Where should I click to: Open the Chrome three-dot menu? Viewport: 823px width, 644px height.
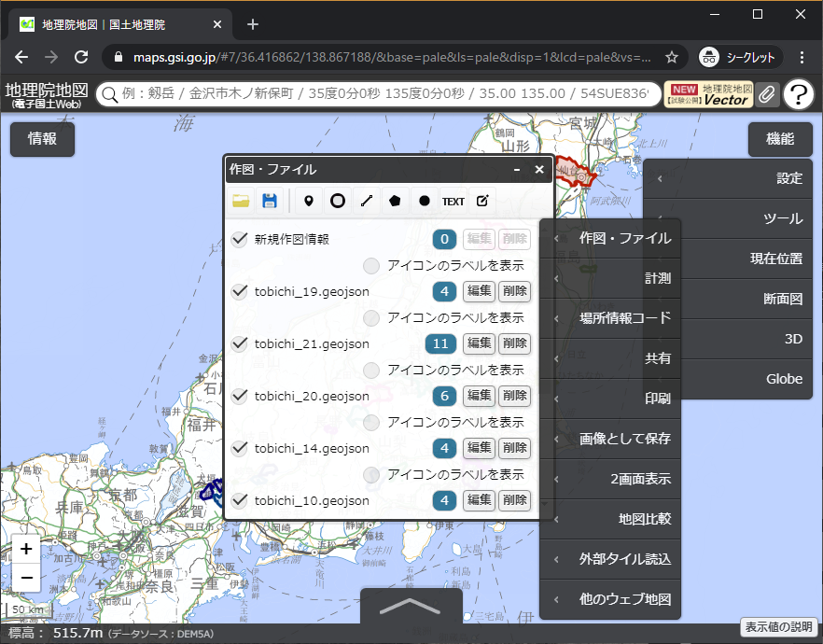[x=802, y=57]
